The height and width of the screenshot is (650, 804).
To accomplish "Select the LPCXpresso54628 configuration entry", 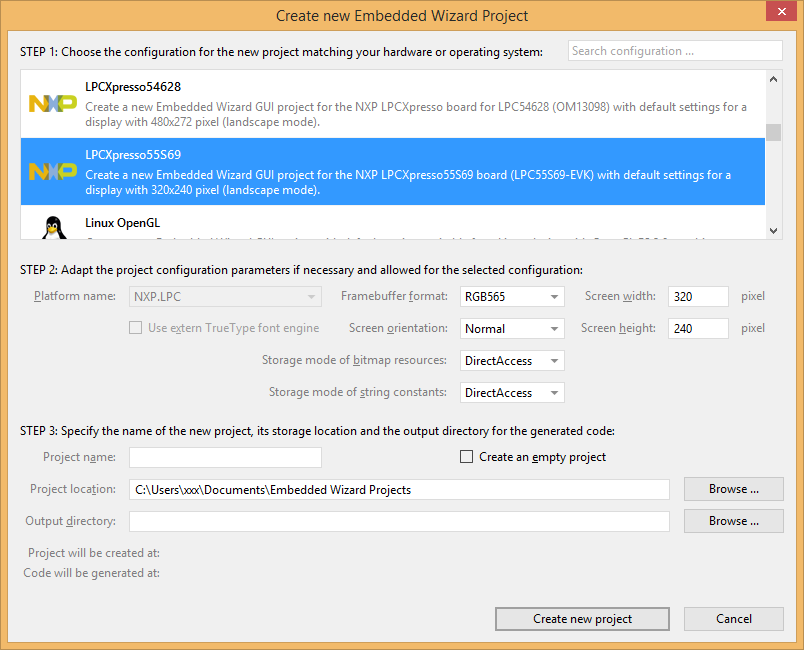I will (x=400, y=104).
